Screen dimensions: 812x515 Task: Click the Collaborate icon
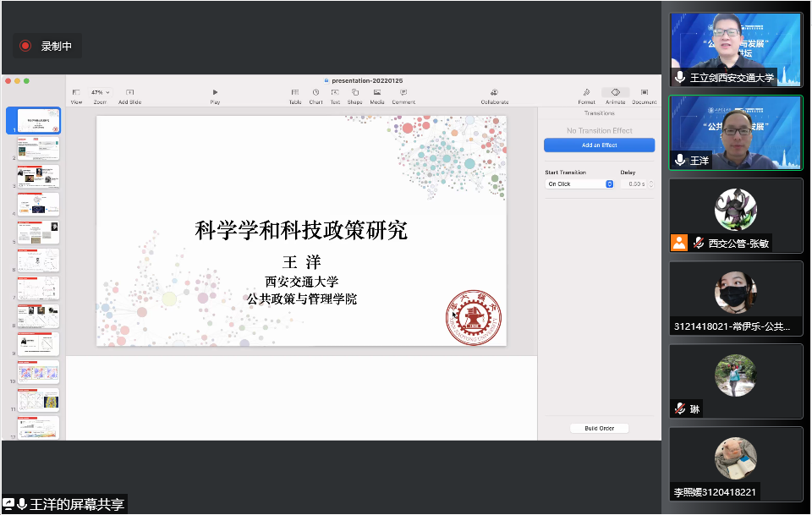coord(494,92)
